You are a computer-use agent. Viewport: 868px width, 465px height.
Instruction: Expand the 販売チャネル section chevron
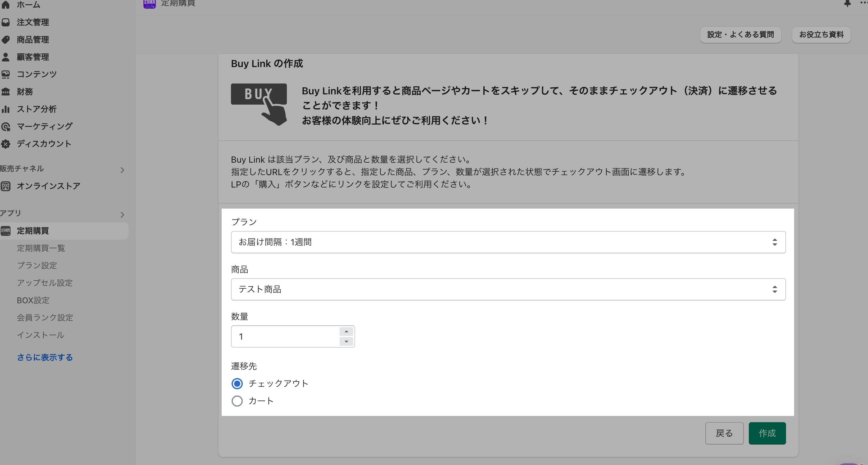pos(122,170)
